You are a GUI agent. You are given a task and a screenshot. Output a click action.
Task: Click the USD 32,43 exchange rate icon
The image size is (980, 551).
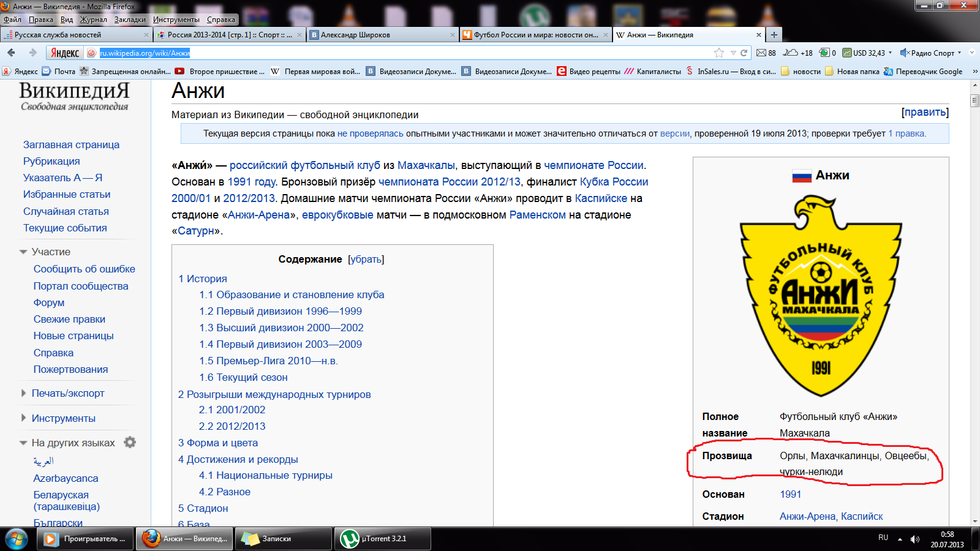pos(847,53)
